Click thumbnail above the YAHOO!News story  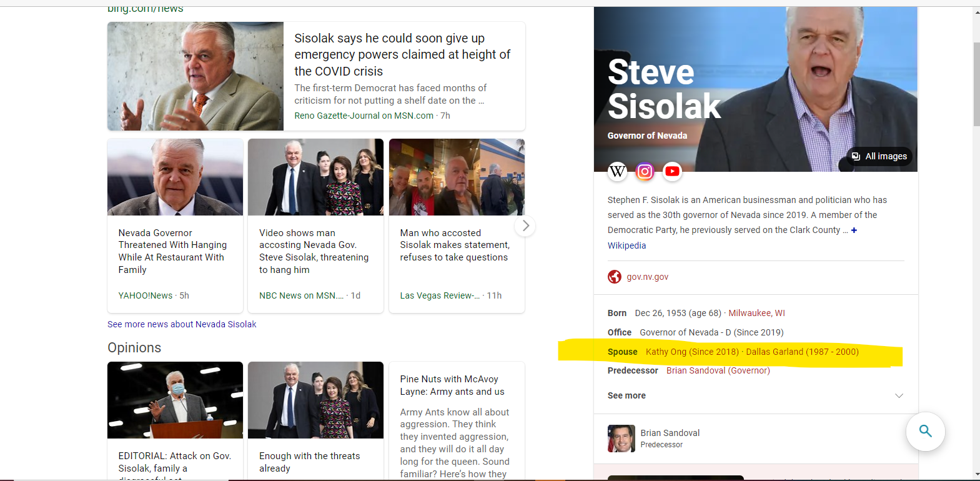pyautogui.click(x=175, y=177)
